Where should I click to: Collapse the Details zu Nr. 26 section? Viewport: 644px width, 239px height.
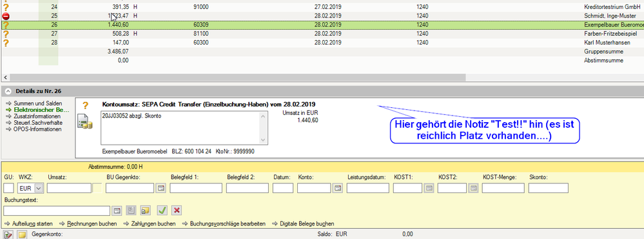pyautogui.click(x=8, y=91)
